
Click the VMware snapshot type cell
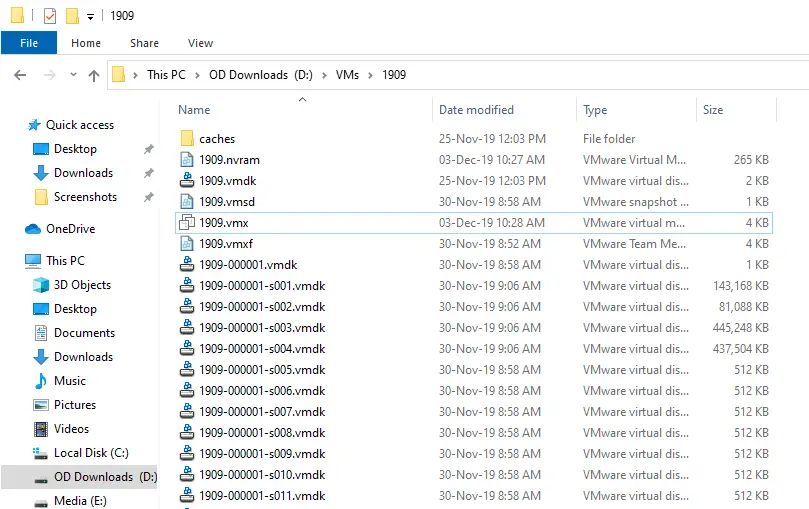(x=636, y=202)
